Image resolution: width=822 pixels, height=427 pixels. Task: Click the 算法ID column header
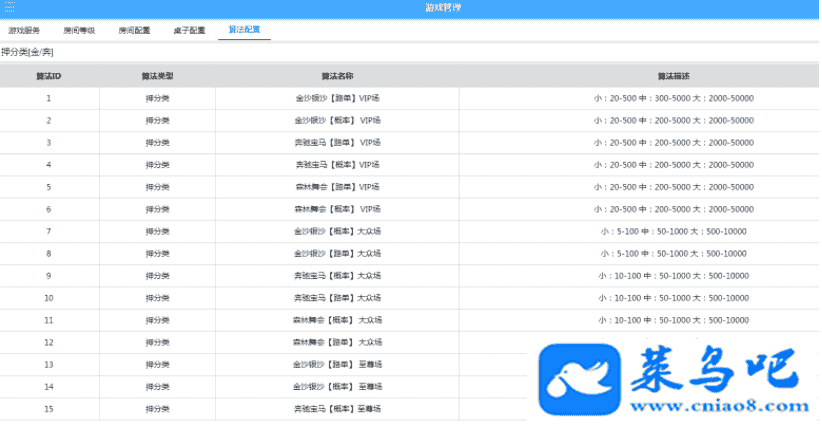click(x=49, y=76)
